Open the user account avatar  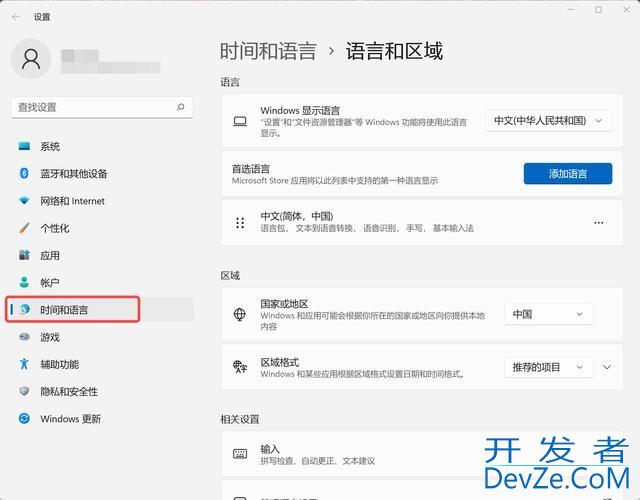tap(31, 59)
